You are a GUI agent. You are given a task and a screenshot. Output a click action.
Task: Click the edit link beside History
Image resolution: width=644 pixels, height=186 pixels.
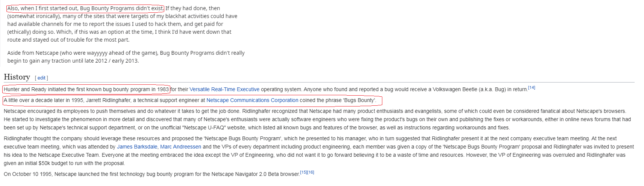click(41, 78)
